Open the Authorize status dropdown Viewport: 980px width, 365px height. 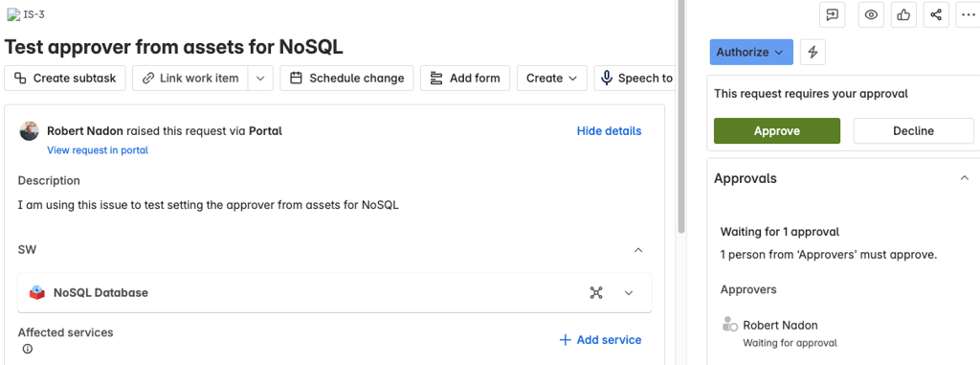click(x=751, y=52)
